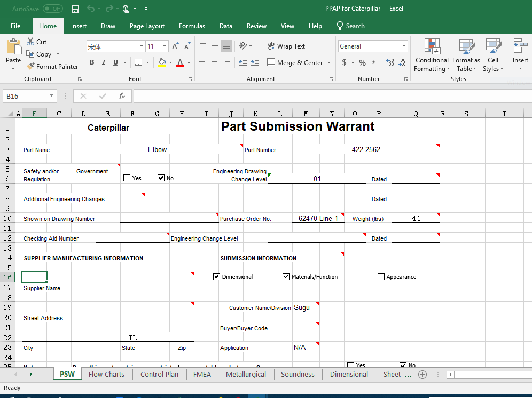532x398 pixels.
Task: Click Bottom Align icon
Action: pos(226,46)
